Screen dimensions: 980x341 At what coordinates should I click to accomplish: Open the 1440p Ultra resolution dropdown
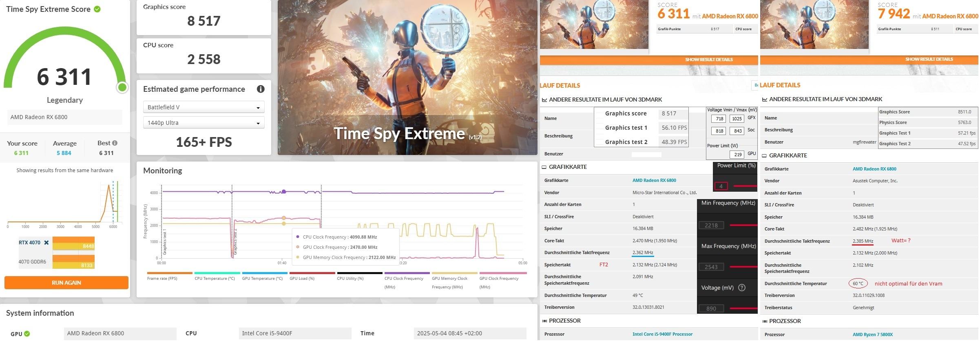pyautogui.click(x=204, y=123)
